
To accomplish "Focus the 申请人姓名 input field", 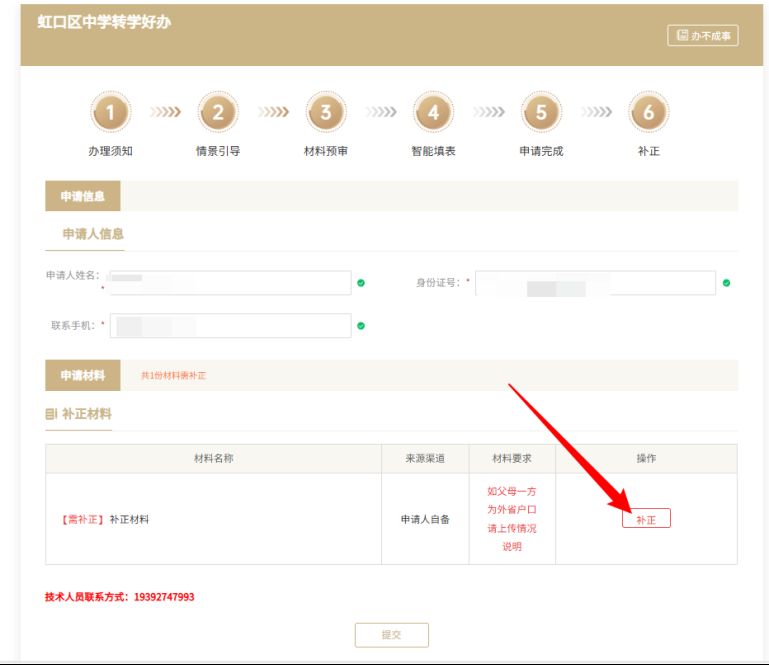I will point(231,282).
